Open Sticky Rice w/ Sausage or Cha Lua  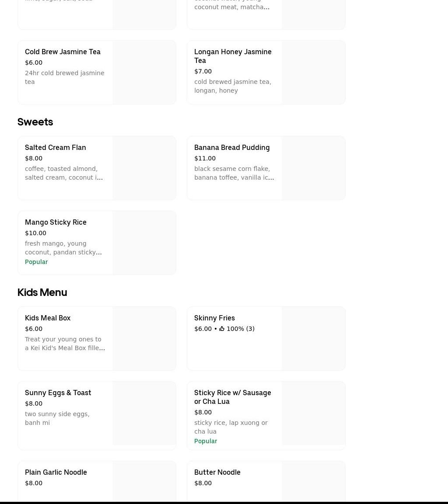(x=232, y=397)
